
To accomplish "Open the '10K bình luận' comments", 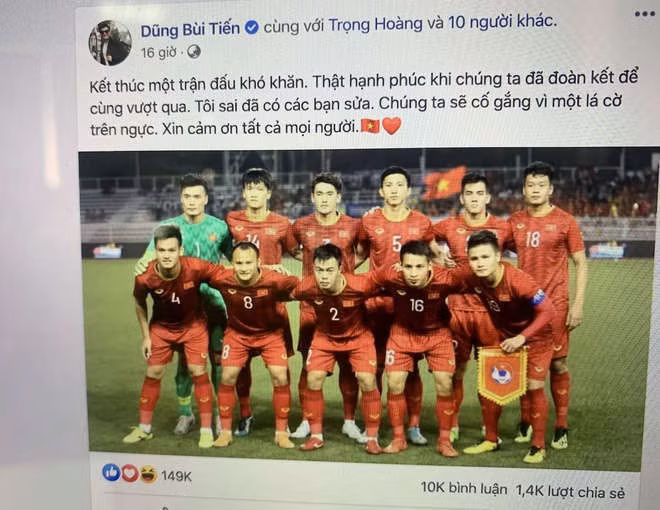I will (x=464, y=488).
